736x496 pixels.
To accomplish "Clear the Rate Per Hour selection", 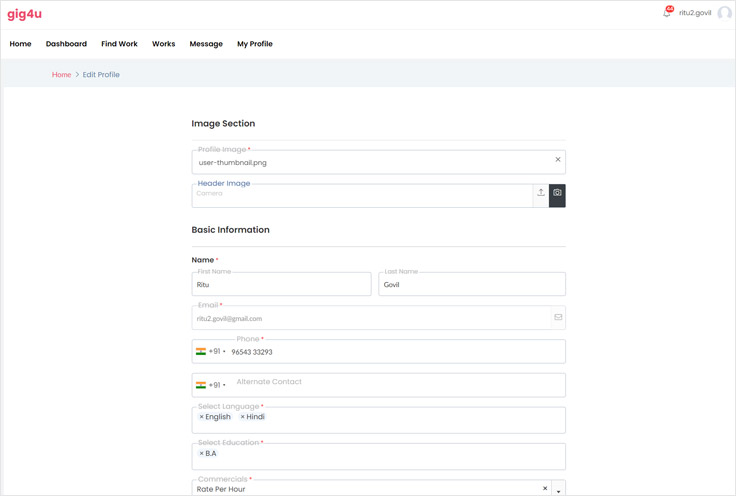I will click(545, 489).
